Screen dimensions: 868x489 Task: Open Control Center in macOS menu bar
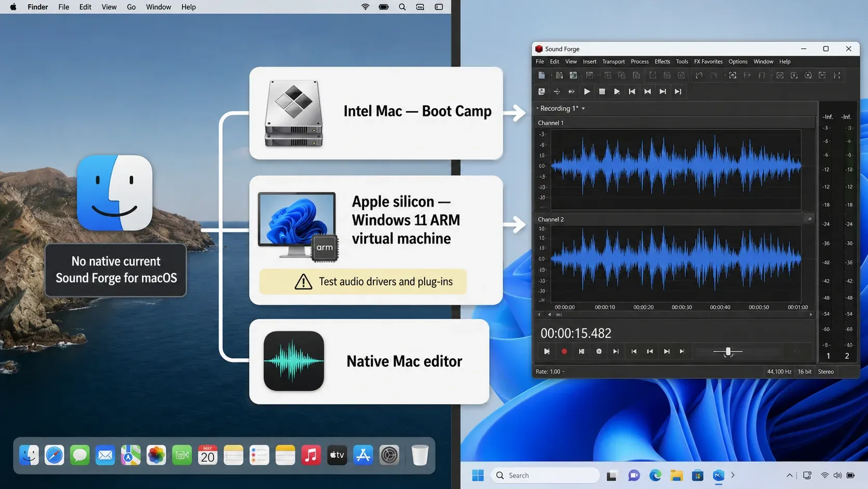click(x=439, y=7)
